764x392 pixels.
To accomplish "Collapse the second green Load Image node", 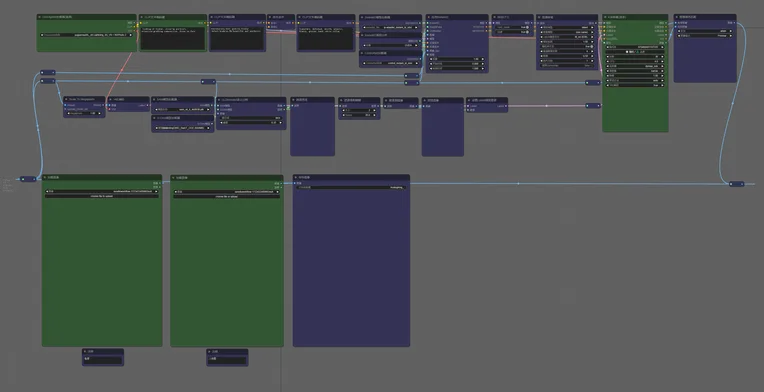I will [174, 178].
